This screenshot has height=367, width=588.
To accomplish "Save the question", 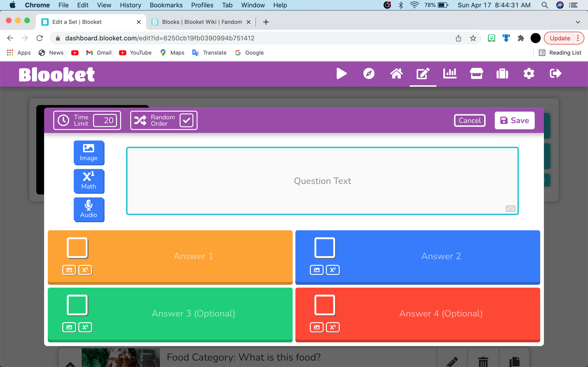I will pyautogui.click(x=514, y=120).
